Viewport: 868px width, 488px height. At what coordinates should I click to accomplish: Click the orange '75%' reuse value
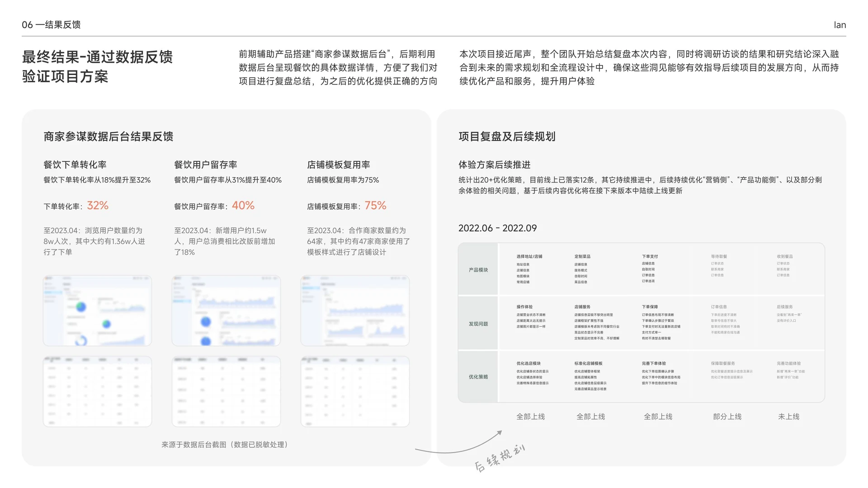376,206
